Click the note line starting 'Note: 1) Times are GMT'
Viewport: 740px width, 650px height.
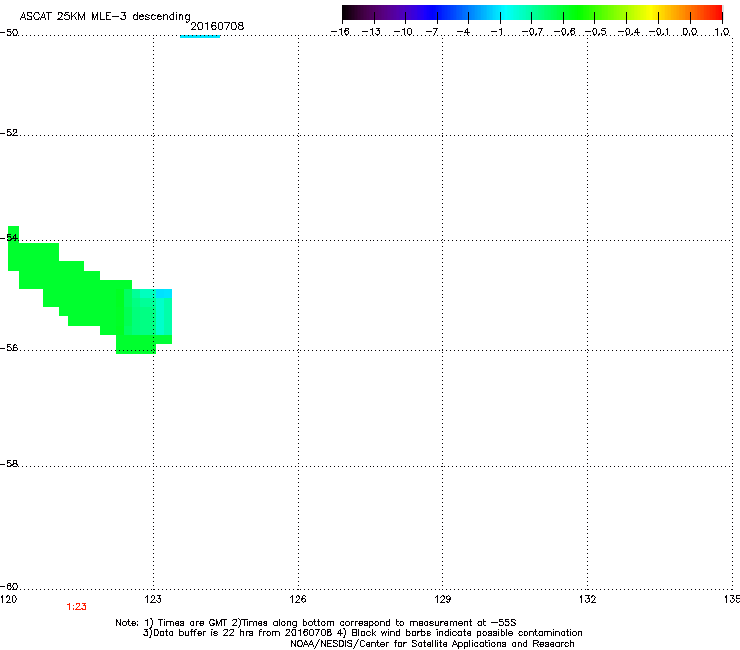coord(316,623)
